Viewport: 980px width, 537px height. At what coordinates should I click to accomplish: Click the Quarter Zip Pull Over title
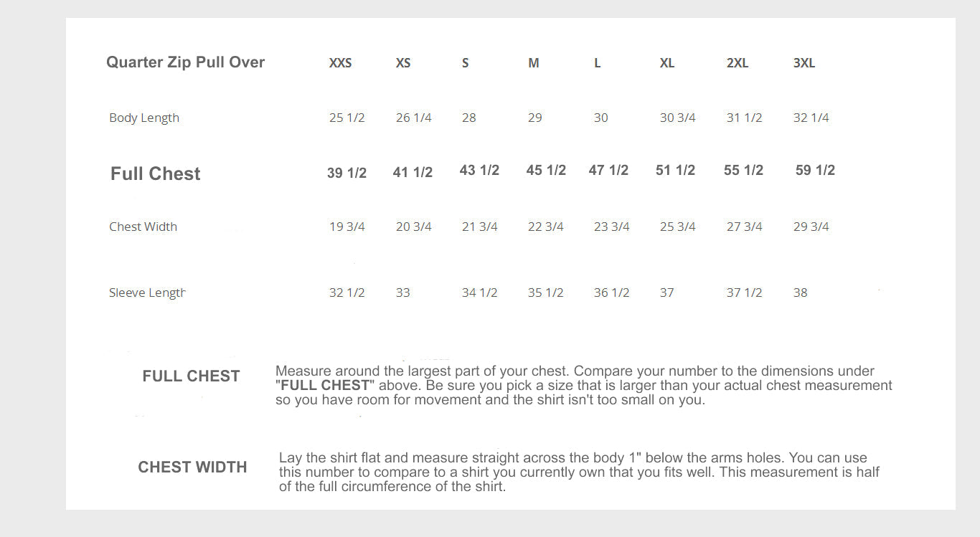[x=185, y=62]
